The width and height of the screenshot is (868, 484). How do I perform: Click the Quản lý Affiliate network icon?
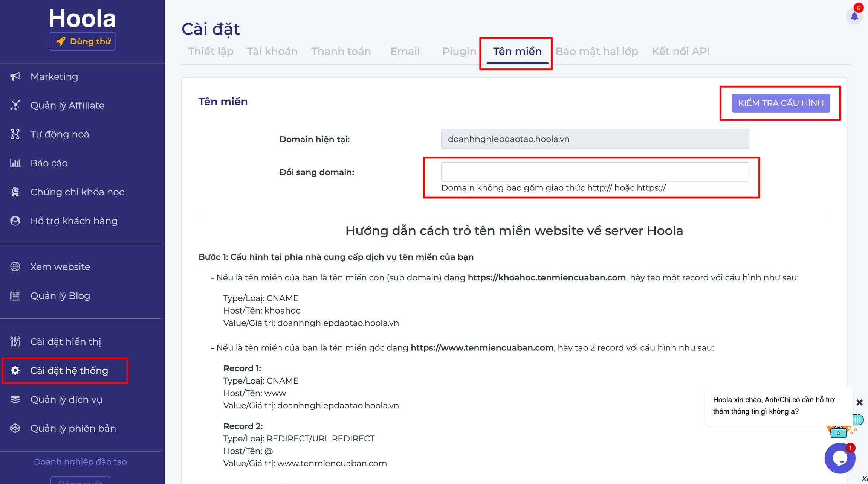(x=15, y=105)
